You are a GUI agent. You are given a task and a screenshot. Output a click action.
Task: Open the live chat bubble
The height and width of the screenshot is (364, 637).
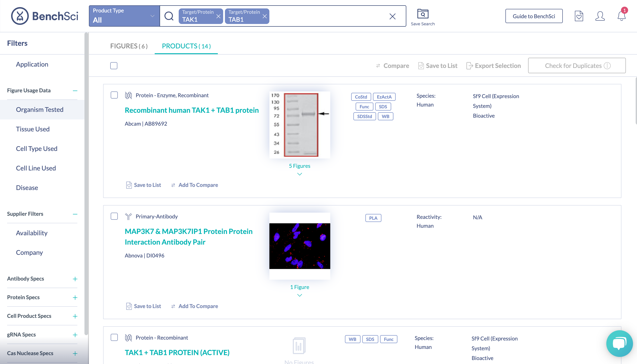619,343
